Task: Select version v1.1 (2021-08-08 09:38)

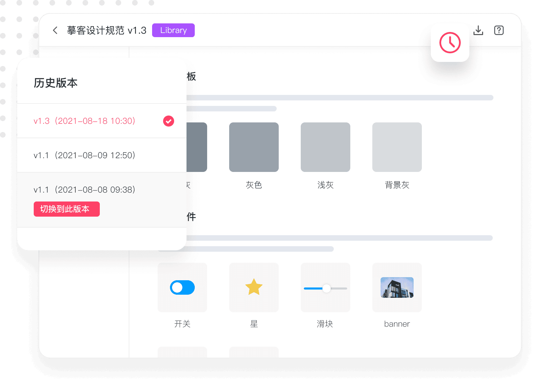Action: tap(84, 189)
